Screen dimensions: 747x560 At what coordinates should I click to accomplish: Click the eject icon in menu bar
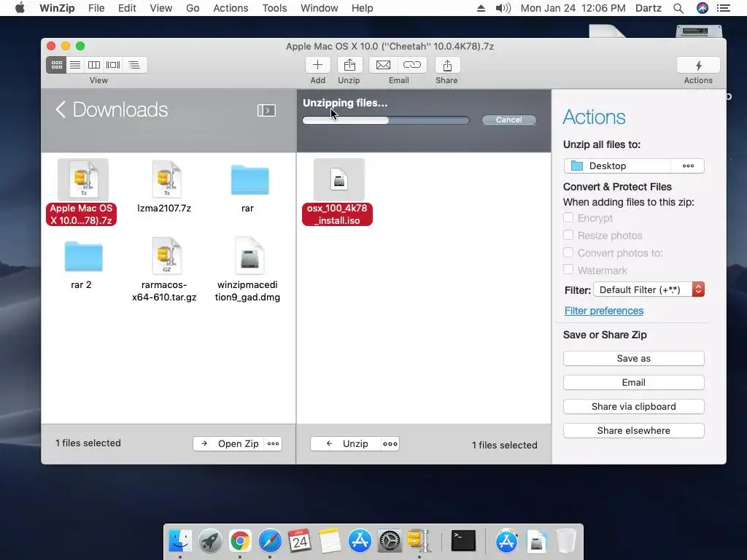pos(481,8)
